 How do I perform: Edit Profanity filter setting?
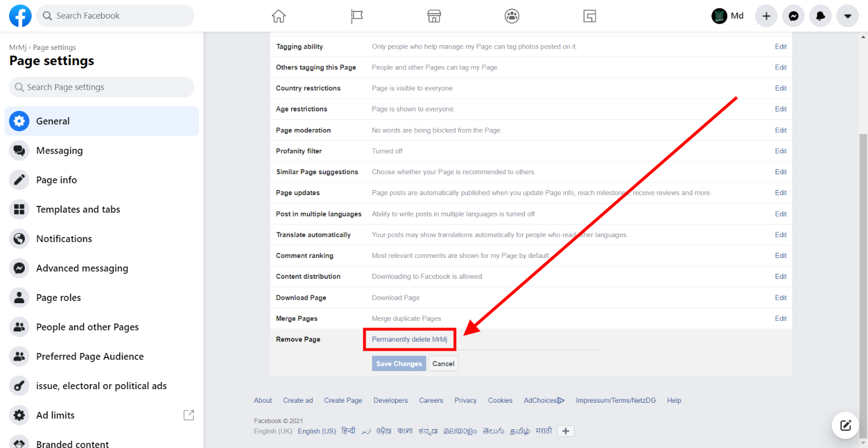pos(781,151)
